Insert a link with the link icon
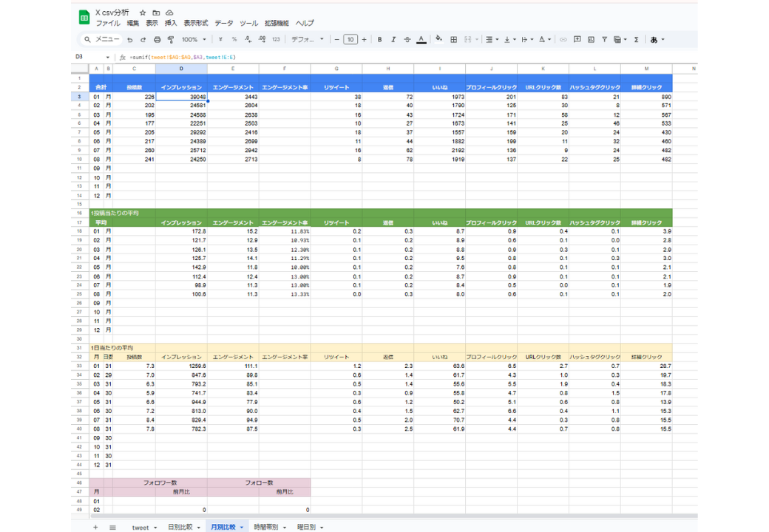The width and height of the screenshot is (769, 532). click(563, 40)
